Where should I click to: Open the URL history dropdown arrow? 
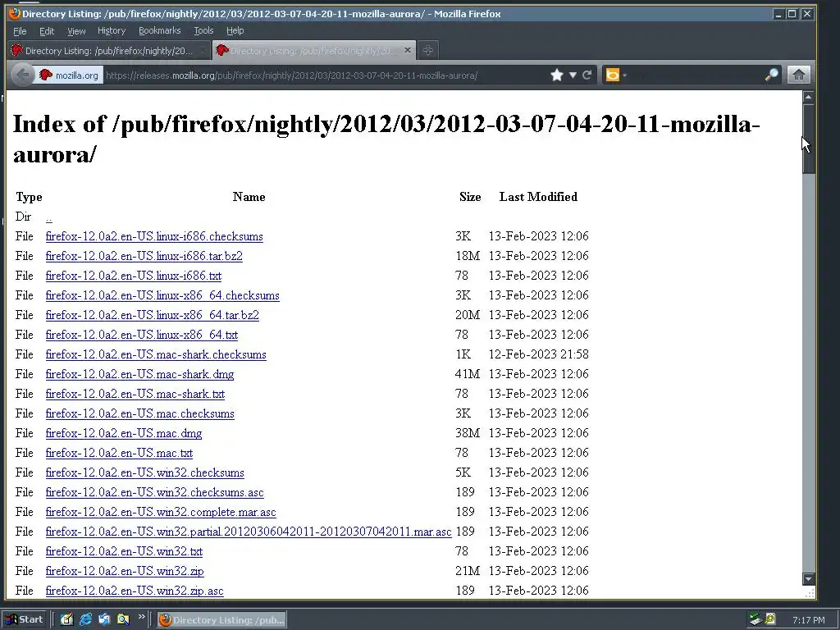pos(573,75)
